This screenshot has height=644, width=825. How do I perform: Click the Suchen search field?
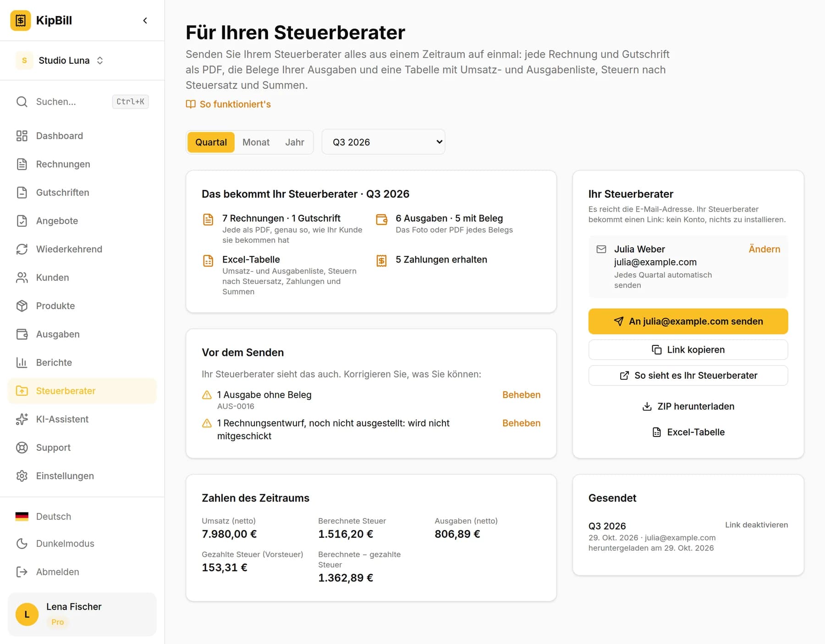pos(82,102)
